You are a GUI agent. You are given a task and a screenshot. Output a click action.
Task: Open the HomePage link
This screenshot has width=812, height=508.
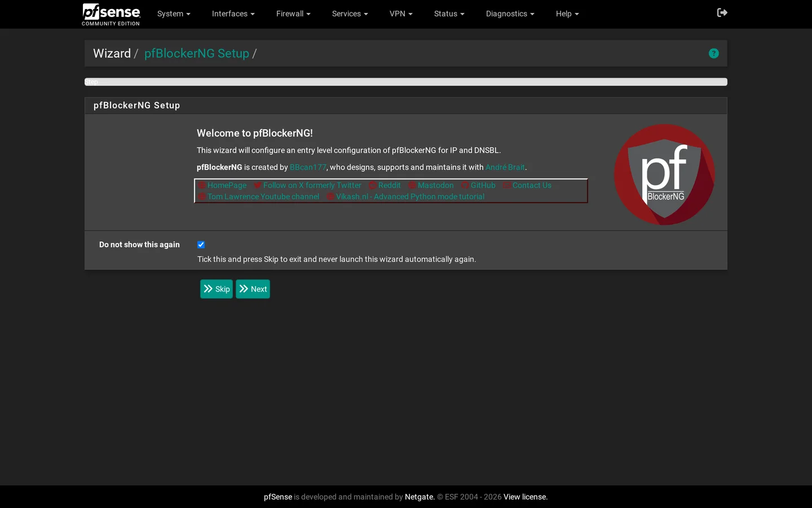point(227,185)
